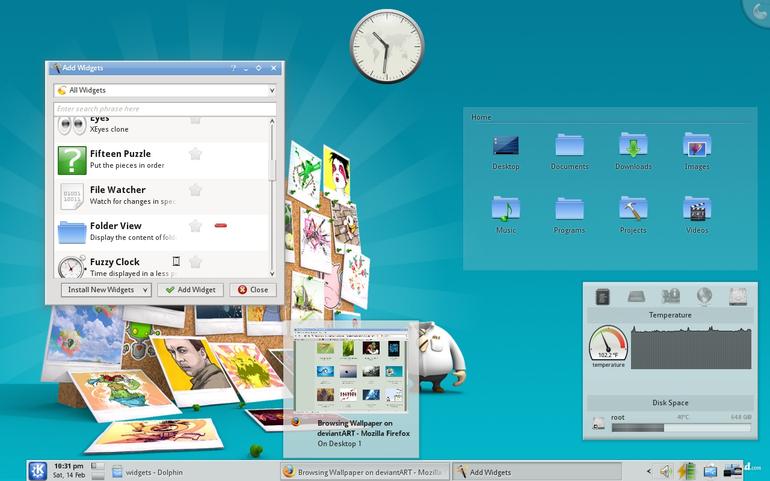Click the widget list scrollbar handle

pyautogui.click(x=272, y=170)
